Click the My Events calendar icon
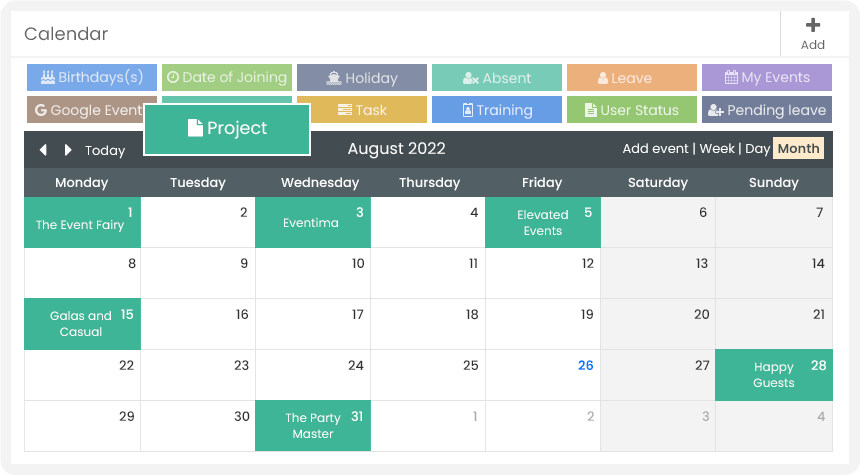The image size is (860, 475). pos(731,77)
